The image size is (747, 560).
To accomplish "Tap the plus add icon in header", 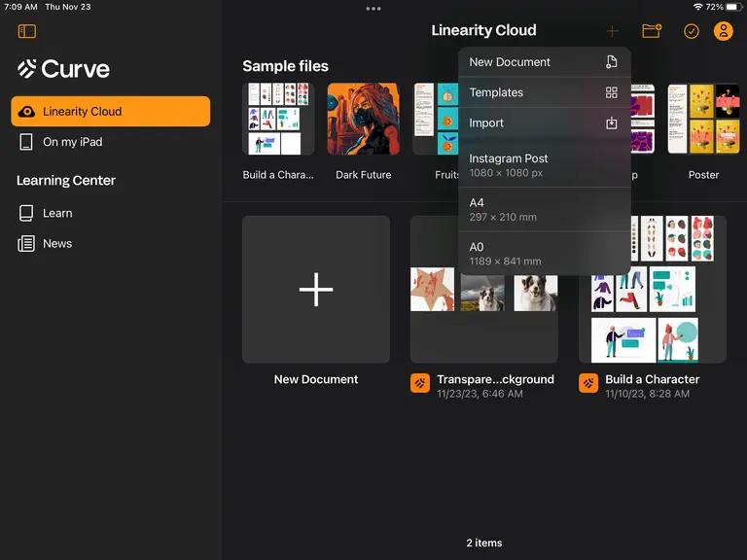I will [x=612, y=31].
